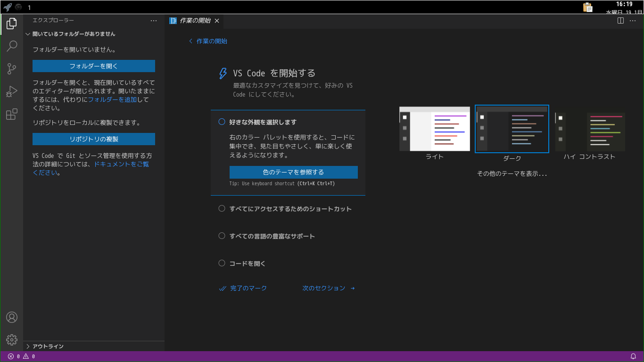644x362 pixels.
Task: Open editor more actions ellipsis
Action: [x=633, y=21]
